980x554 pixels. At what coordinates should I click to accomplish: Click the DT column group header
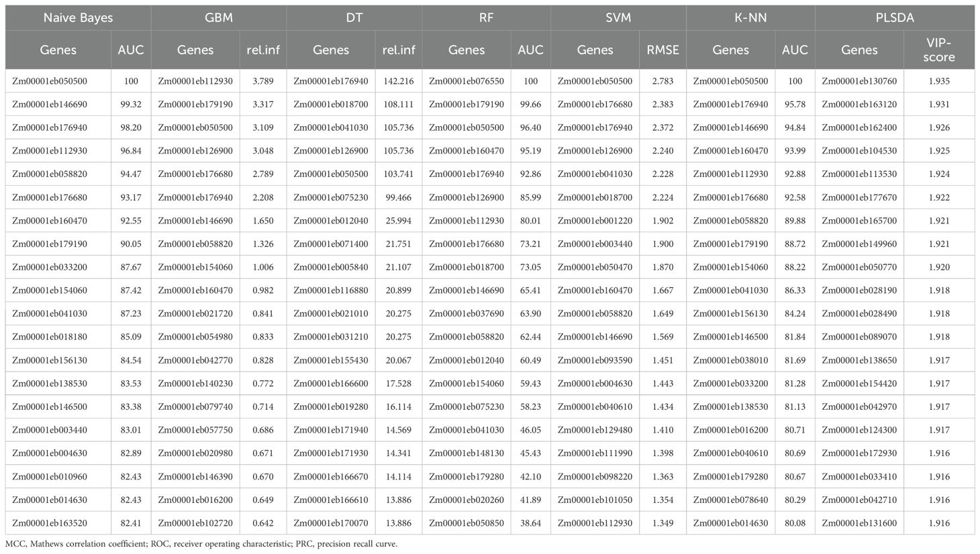(x=354, y=18)
